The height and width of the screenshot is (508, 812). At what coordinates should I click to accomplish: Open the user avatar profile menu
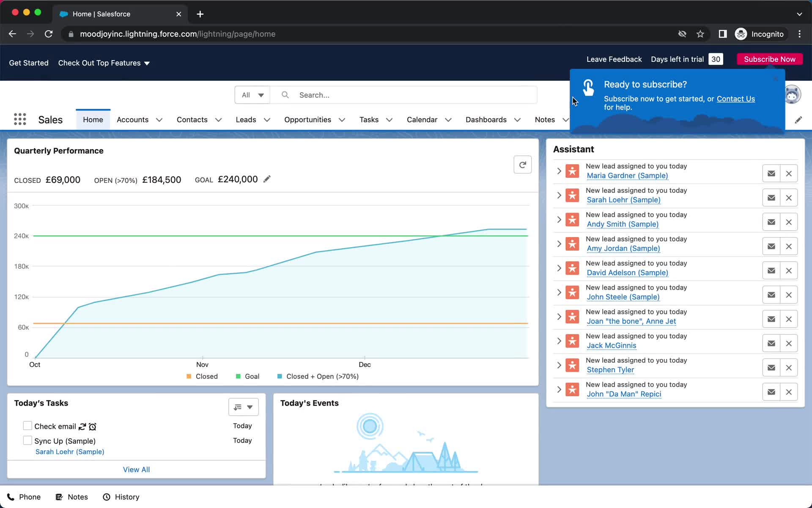click(793, 94)
